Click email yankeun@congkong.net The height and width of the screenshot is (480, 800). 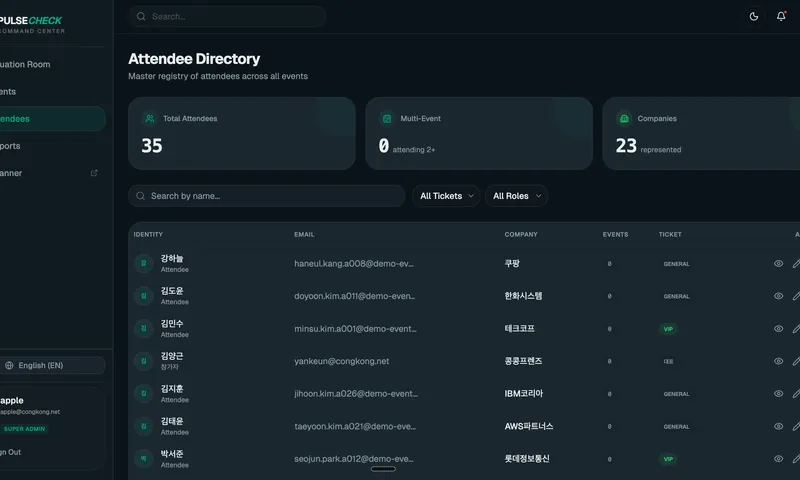[341, 361]
